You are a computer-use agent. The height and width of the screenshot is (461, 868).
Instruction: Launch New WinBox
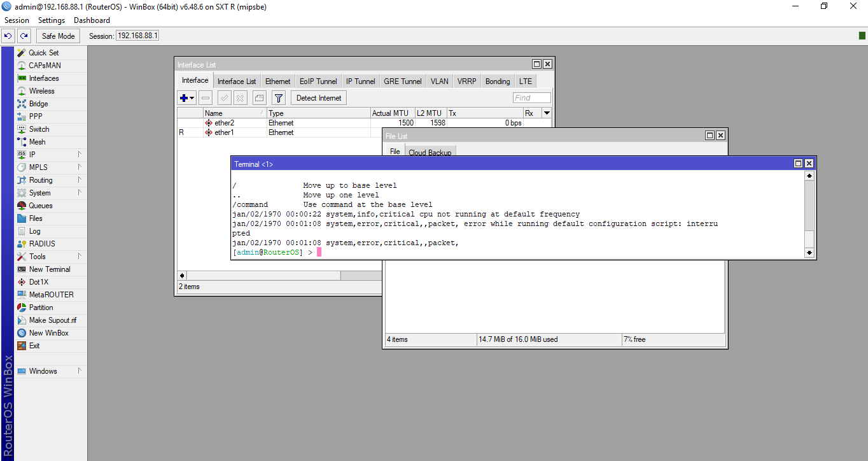pyautogui.click(x=48, y=333)
